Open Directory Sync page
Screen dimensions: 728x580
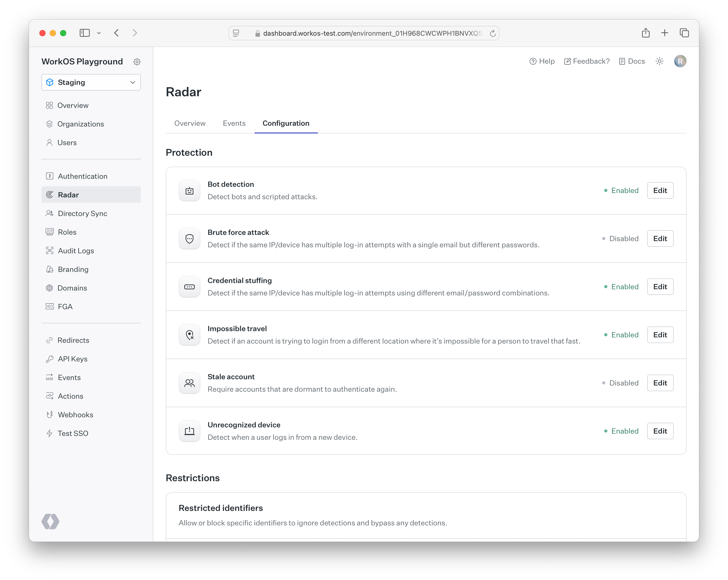coord(91,213)
